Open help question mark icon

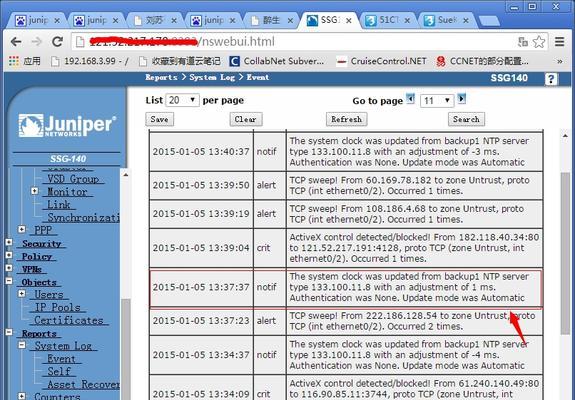click(551, 79)
